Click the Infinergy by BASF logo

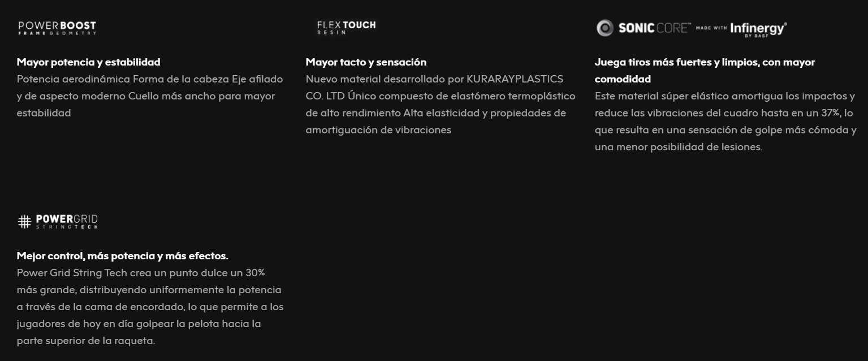tap(758, 29)
